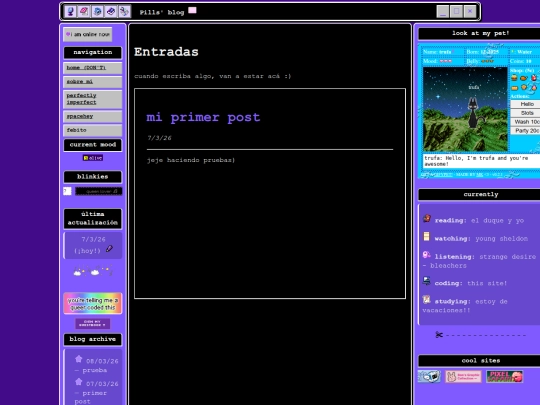The height and width of the screenshot is (405, 540).
Task: Click the trufa greeting speech text box
Action: [x=481, y=161]
